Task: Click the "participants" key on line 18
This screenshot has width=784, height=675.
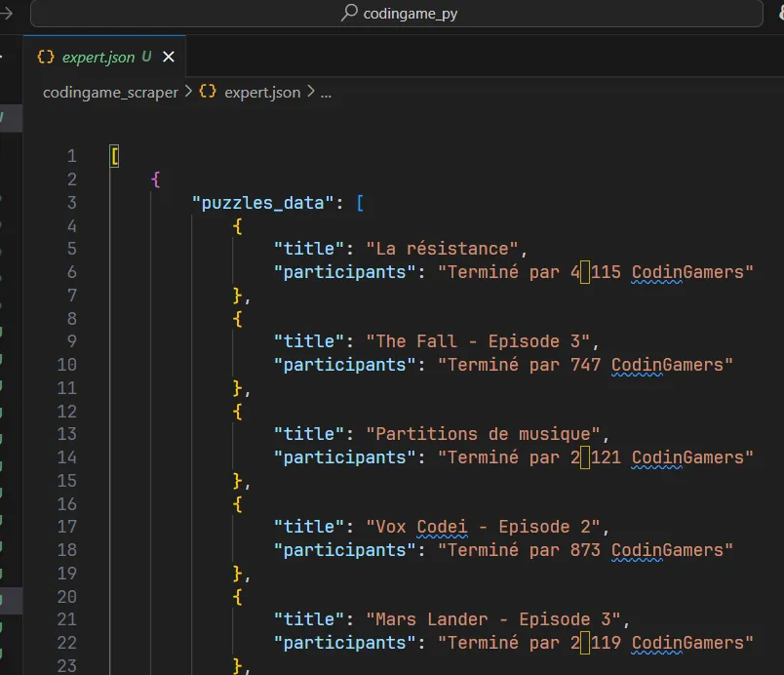Action: click(x=345, y=550)
